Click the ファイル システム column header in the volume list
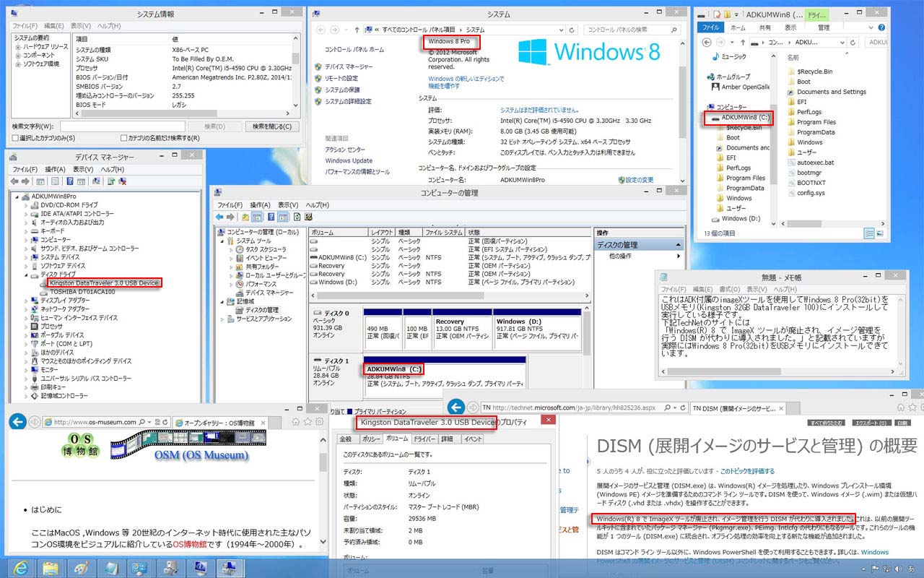This screenshot has width=924, height=578. tap(443, 233)
